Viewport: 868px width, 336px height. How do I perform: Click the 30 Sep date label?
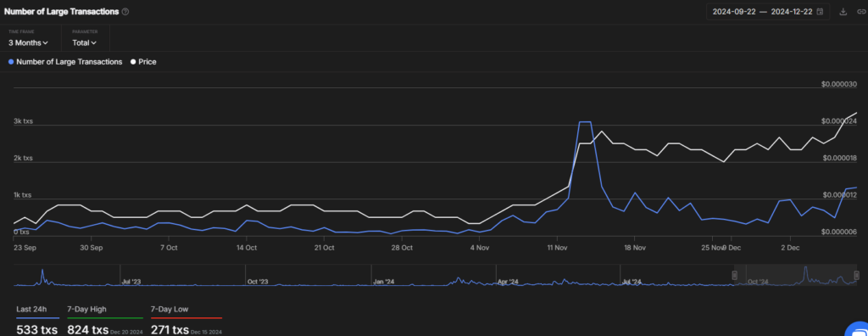91,248
